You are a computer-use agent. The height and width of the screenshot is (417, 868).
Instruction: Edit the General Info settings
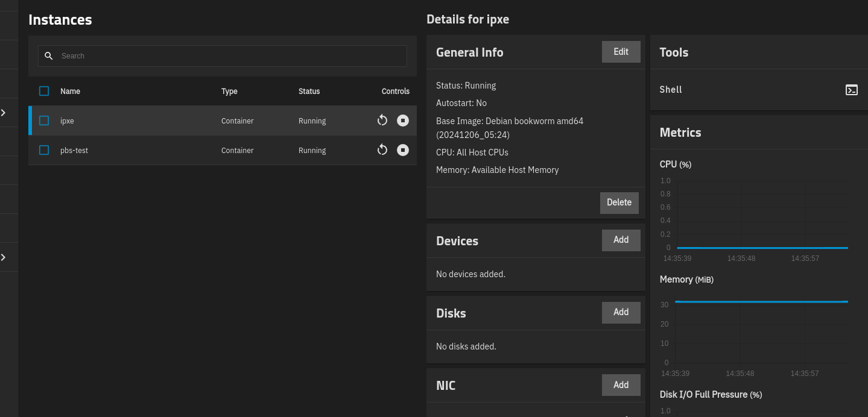pos(621,52)
